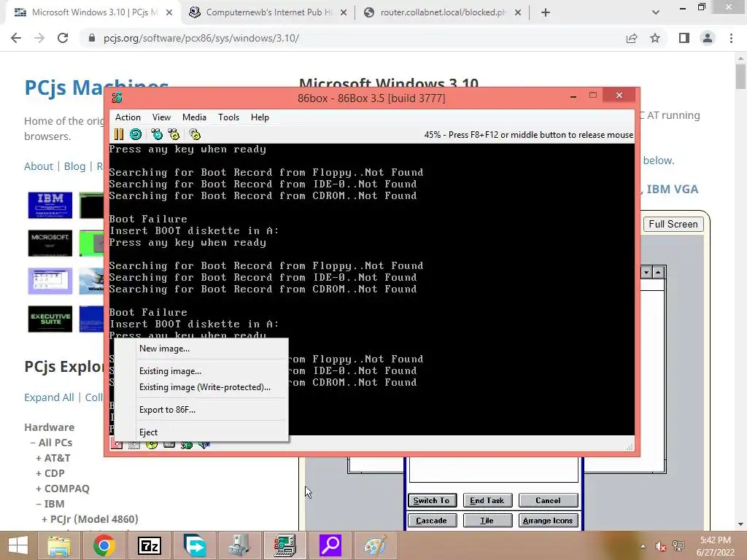The height and width of the screenshot is (560, 747).
Task: Click End Task button
Action: pos(487,500)
